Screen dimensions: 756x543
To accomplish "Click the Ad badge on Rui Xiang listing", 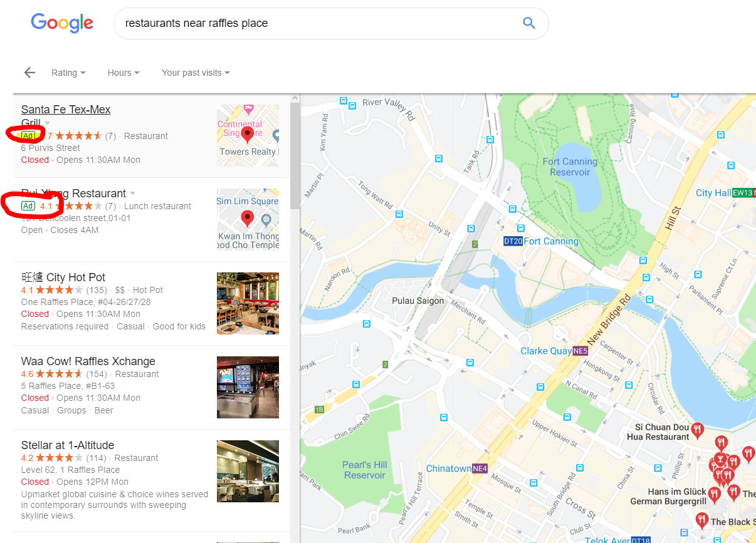I will tap(28, 206).
